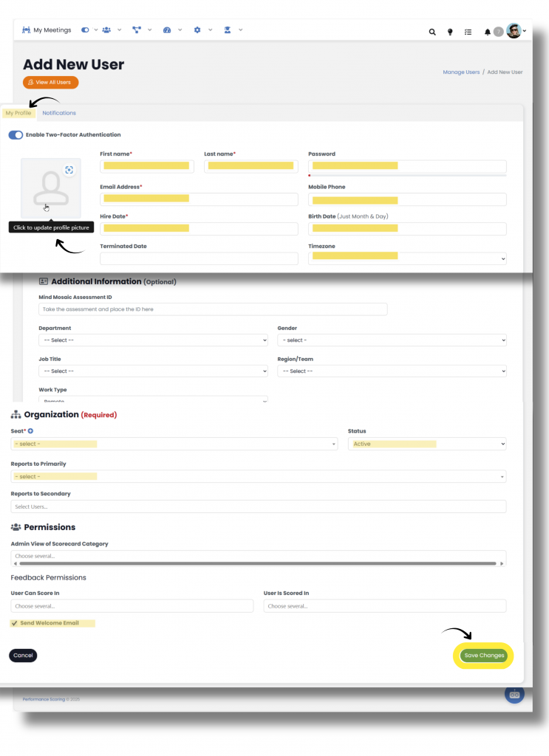This screenshot has height=756, width=549.
Task: Click the View All Users button
Action: coord(50,83)
